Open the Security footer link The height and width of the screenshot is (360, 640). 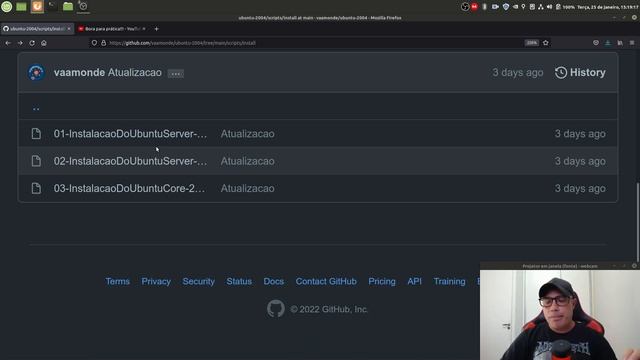coord(199,282)
